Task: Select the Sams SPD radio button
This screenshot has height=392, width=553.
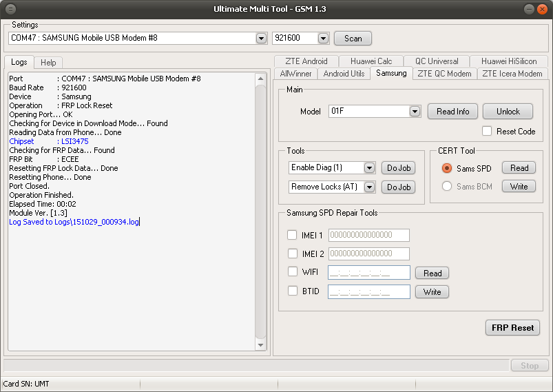Action: pyautogui.click(x=447, y=168)
